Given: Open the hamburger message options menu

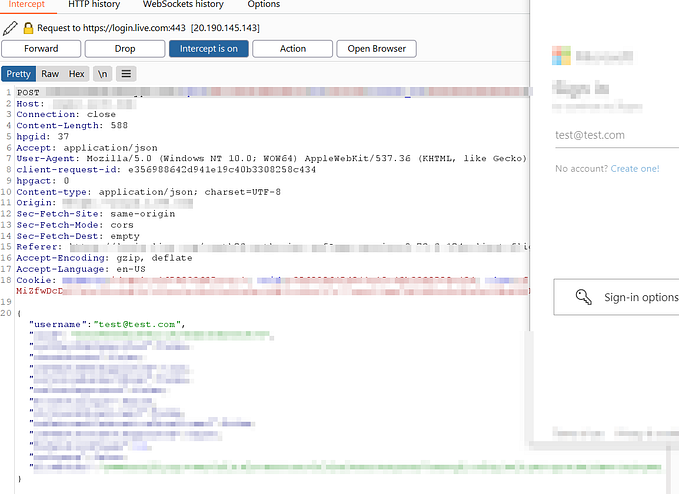Looking at the screenshot, I should pos(126,74).
